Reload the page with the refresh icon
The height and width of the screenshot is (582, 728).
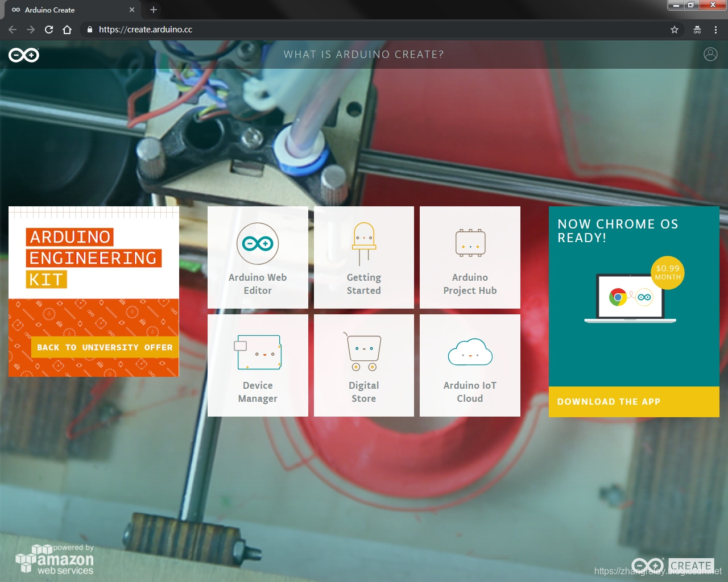click(49, 30)
